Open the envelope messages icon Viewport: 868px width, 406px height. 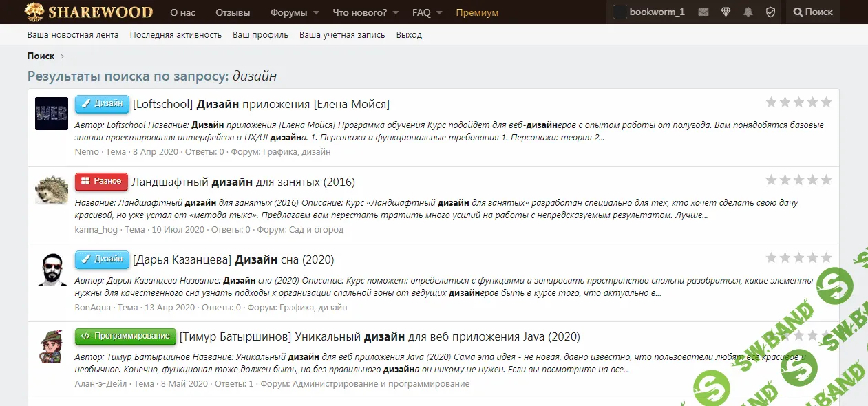(703, 12)
